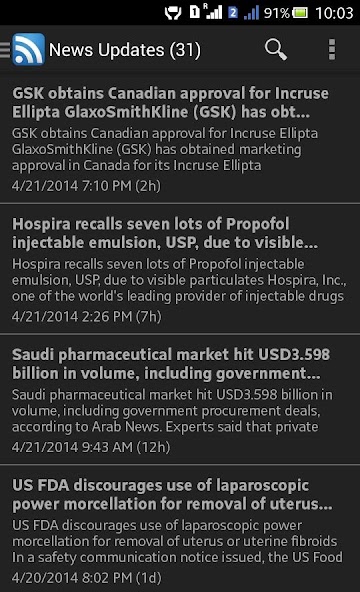The height and width of the screenshot is (592, 360).
Task: Open GSK Canadian approval headline
Action: [170, 103]
